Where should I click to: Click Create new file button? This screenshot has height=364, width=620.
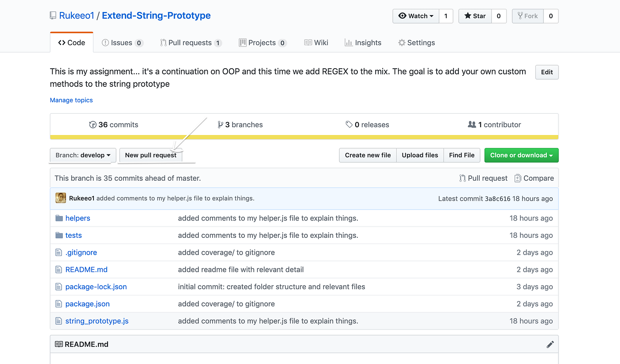368,155
